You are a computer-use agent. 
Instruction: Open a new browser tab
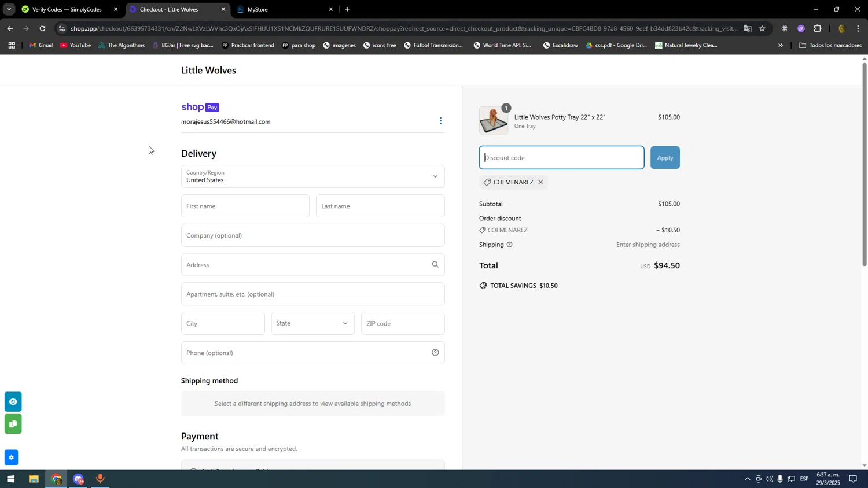tap(347, 9)
